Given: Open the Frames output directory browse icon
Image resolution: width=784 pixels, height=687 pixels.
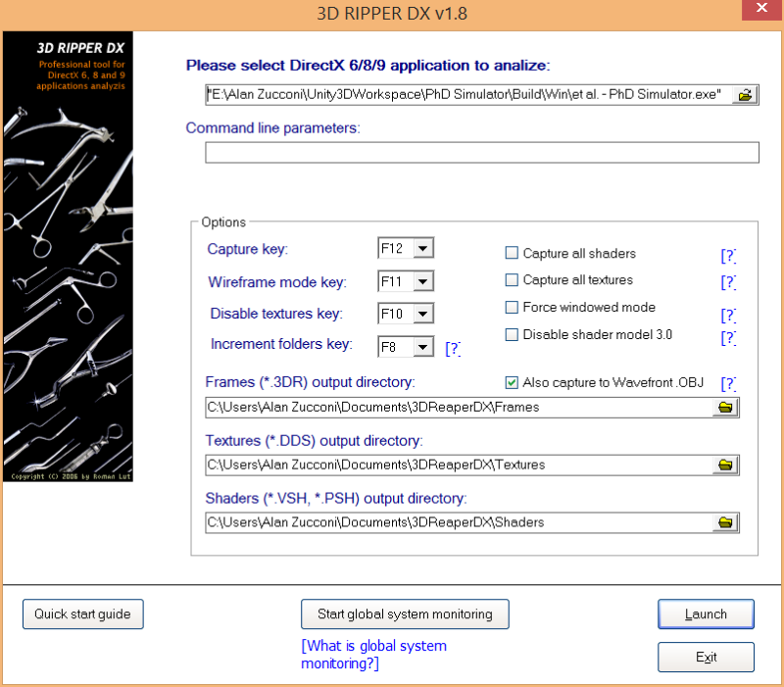Looking at the screenshot, I should click(x=725, y=407).
